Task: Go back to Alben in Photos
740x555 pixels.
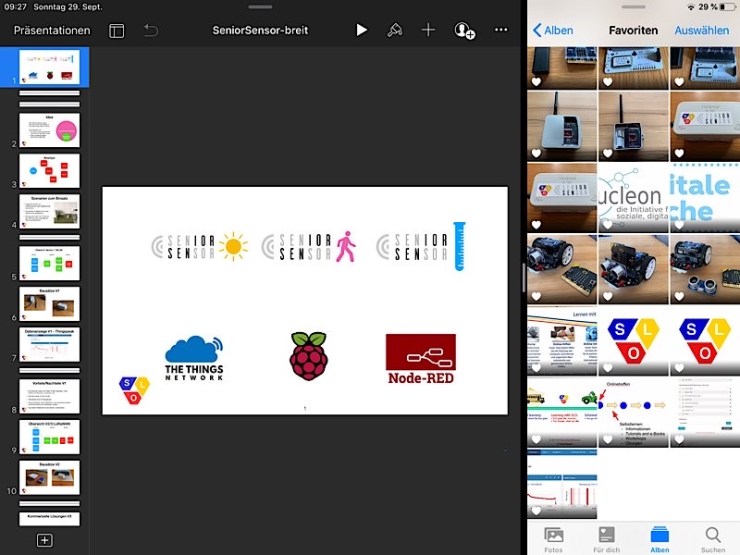Action: pos(553,30)
